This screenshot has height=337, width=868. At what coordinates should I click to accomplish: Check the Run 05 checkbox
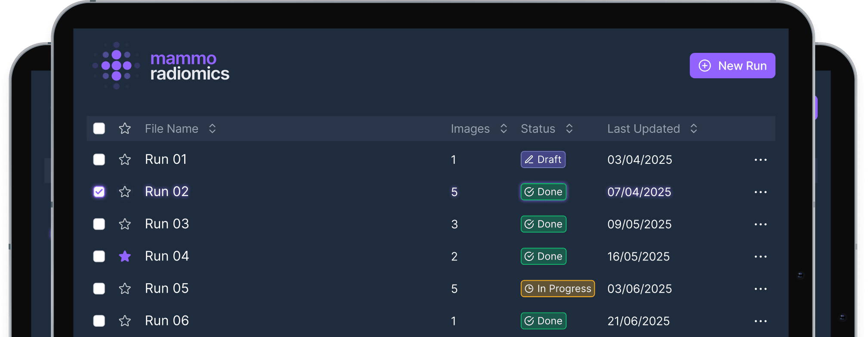click(99, 288)
